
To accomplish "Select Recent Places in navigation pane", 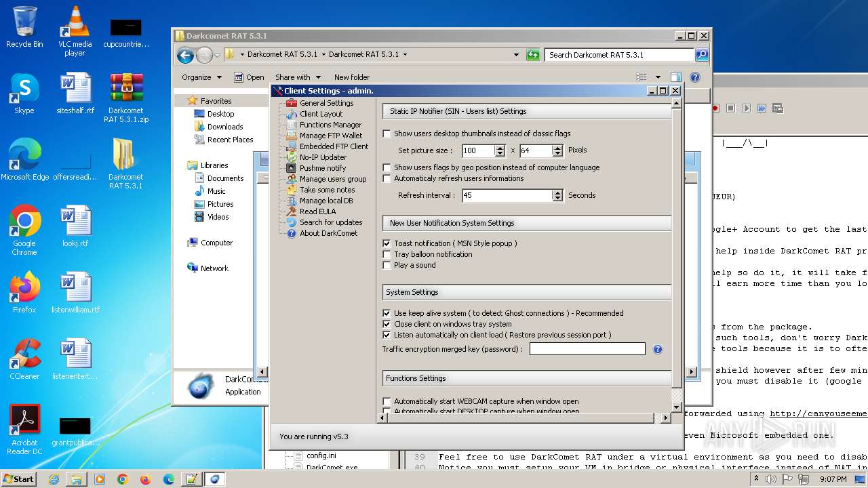I will (x=223, y=140).
